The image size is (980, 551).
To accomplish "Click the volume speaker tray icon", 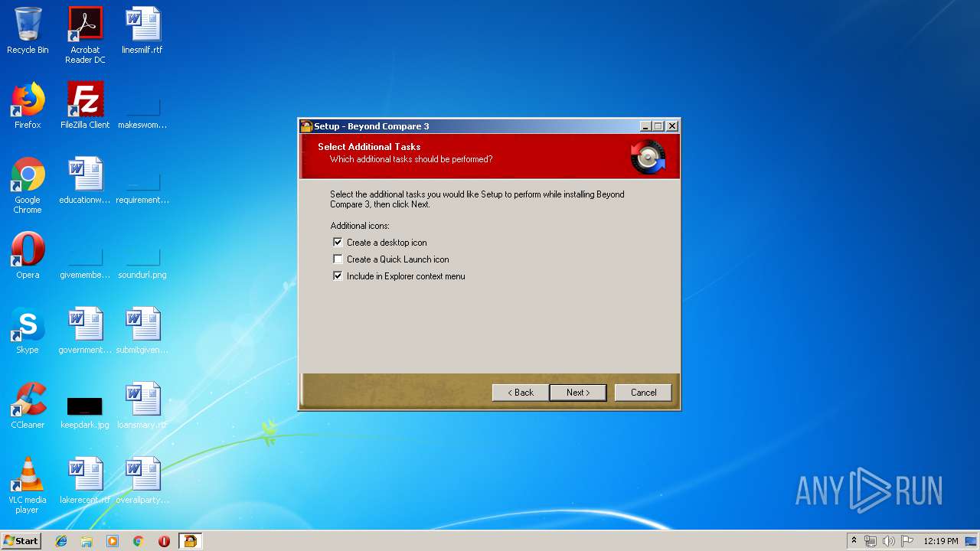I will point(888,541).
